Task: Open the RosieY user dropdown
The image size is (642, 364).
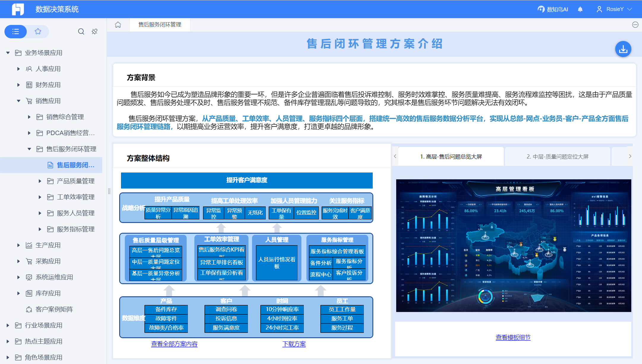Action: coord(614,9)
